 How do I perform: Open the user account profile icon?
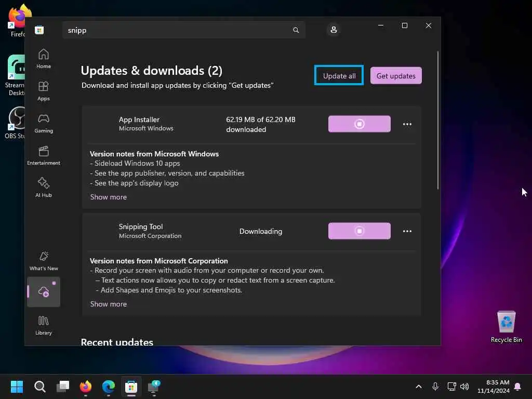[334, 30]
